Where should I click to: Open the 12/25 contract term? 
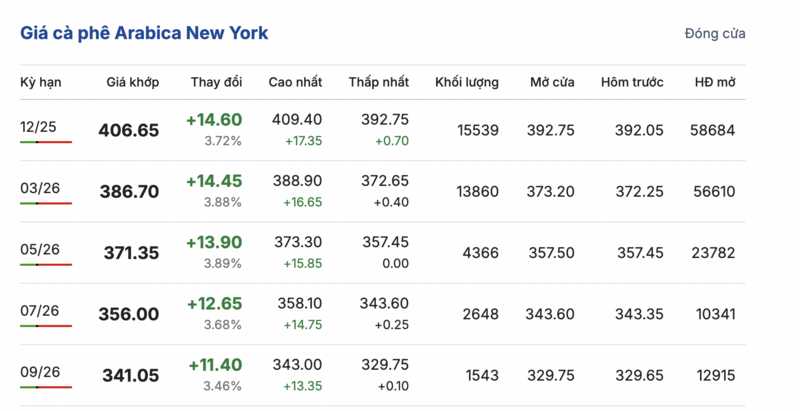pos(40,126)
